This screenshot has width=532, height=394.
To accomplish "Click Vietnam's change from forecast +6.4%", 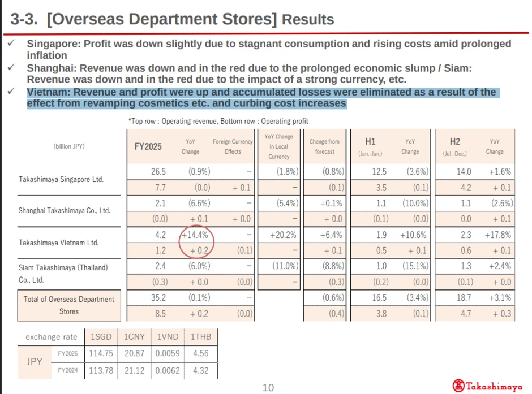I will click(x=331, y=235).
